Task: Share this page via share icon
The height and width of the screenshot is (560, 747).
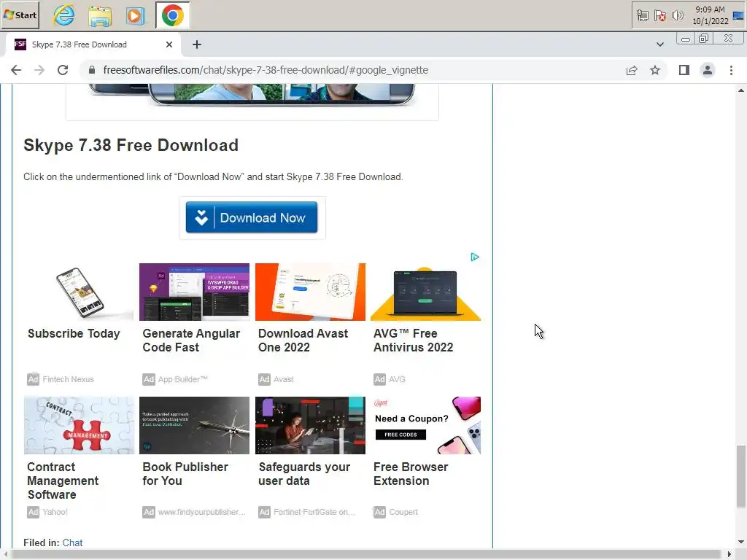Action: click(x=632, y=71)
